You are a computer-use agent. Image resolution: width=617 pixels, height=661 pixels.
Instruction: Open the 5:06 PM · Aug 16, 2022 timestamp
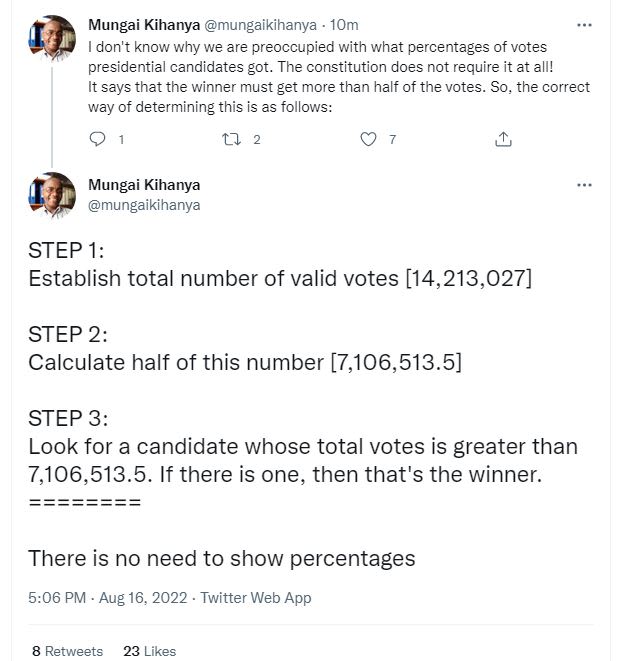tap(107, 598)
